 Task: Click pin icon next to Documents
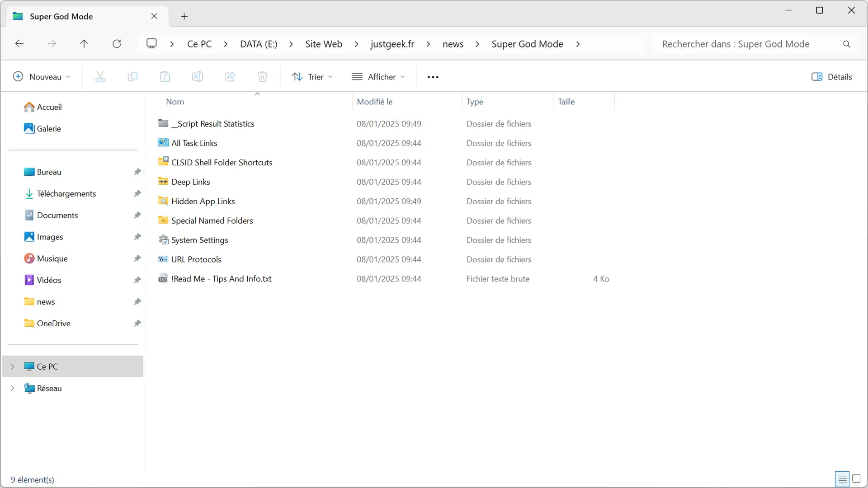pos(137,215)
